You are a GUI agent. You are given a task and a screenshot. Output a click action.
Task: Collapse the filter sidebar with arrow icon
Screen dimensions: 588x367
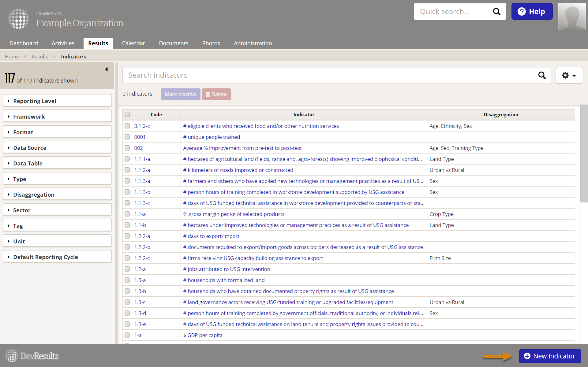pos(107,69)
